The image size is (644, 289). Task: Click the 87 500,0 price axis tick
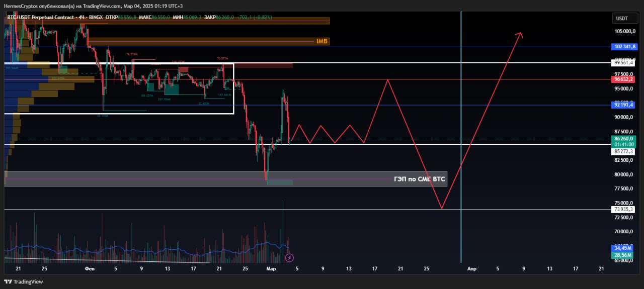[624, 131]
